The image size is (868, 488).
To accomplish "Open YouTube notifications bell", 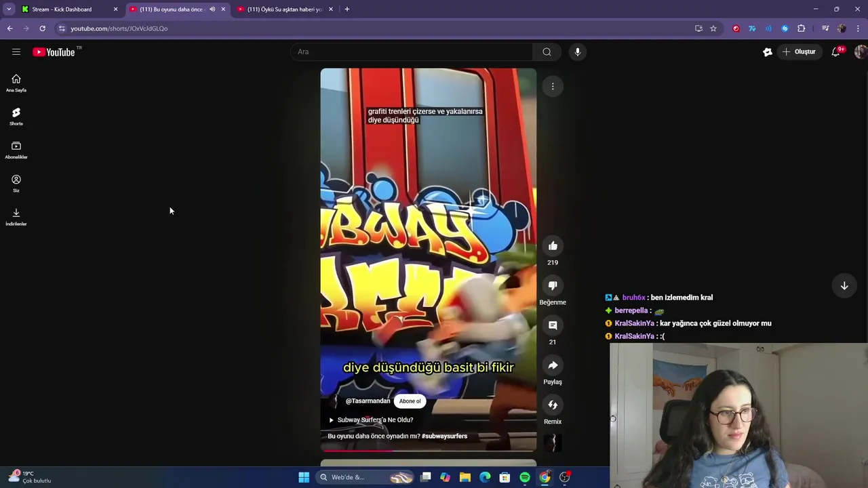I will (x=836, y=52).
